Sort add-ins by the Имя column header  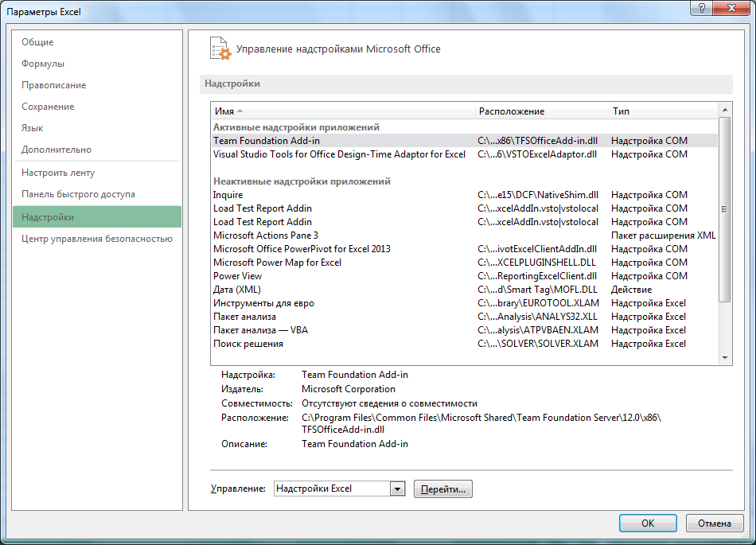343,111
